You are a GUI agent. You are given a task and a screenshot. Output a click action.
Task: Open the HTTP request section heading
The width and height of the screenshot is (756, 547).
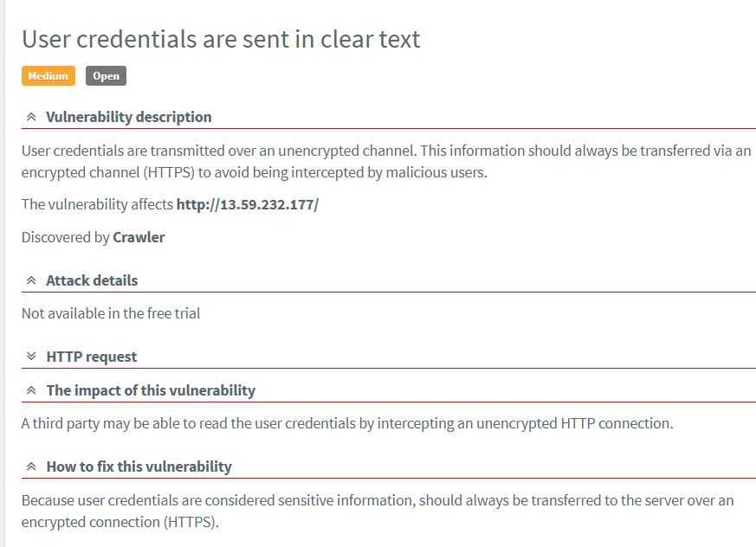pyautogui.click(x=91, y=357)
